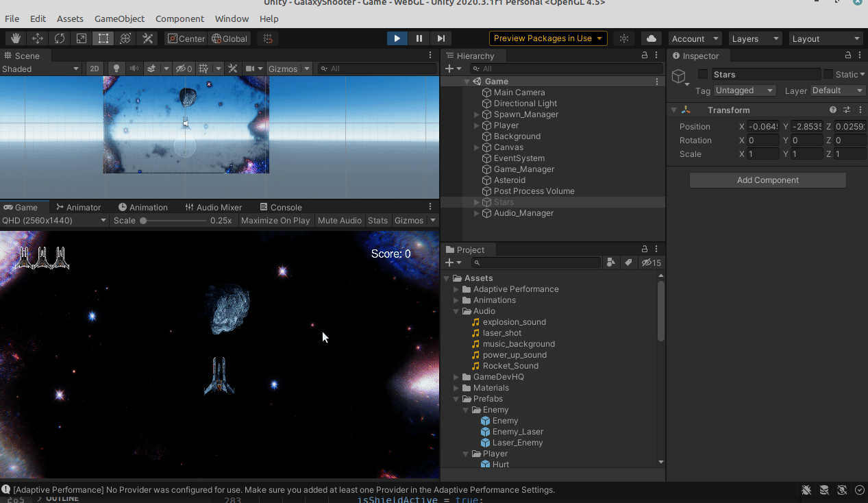Open scene component editor tools panel
868x503 pixels.
point(233,69)
